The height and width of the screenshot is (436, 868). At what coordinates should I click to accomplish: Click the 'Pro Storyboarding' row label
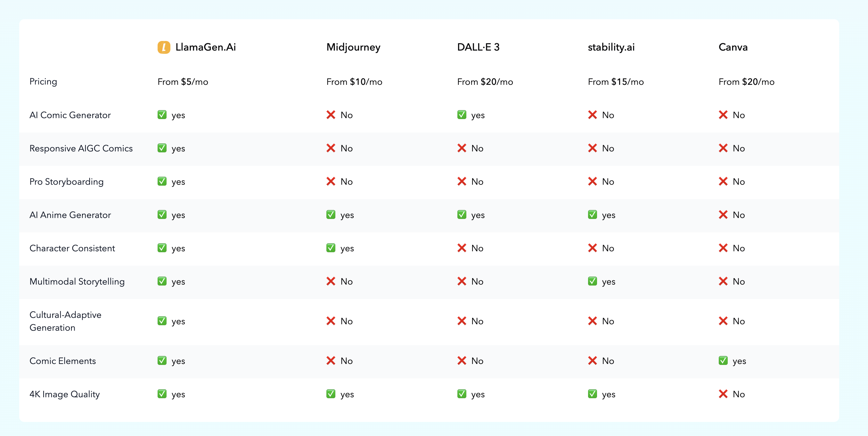point(66,182)
